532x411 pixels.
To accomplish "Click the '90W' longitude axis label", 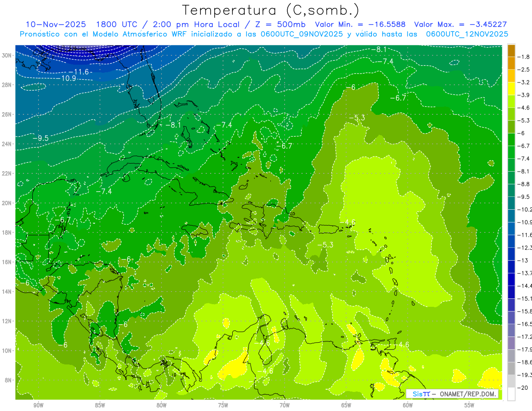I will (38, 405).
